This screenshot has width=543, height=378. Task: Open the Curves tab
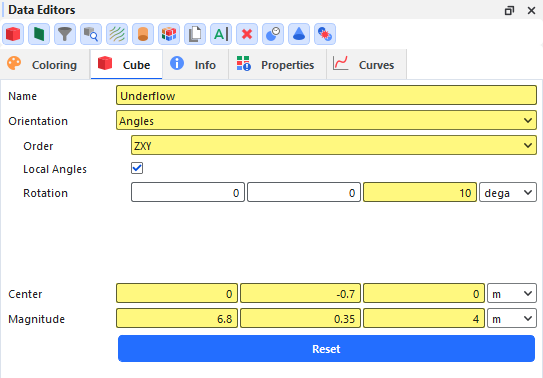366,65
